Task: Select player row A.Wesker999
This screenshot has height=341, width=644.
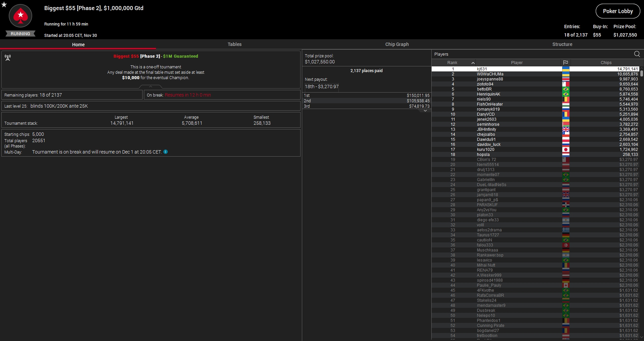Action: (535, 275)
